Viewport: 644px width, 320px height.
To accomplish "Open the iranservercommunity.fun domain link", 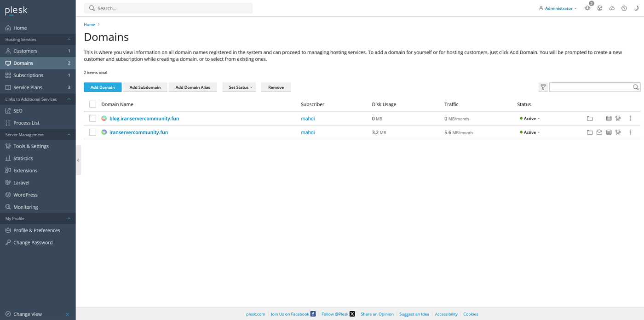I will click(x=138, y=132).
